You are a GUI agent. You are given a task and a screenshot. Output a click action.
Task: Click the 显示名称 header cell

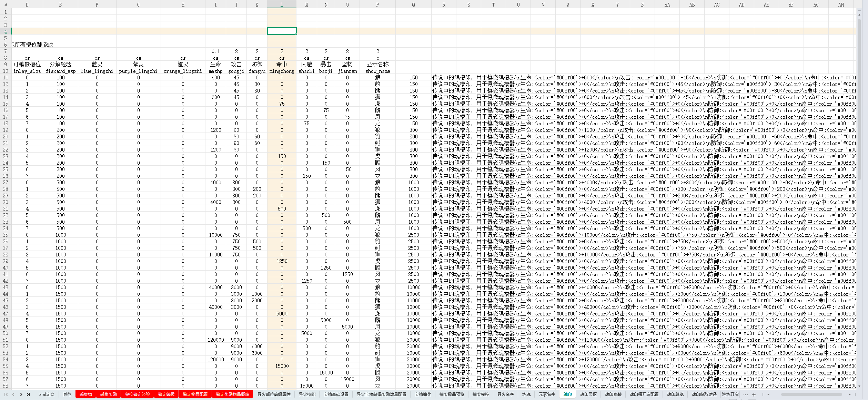point(377,65)
